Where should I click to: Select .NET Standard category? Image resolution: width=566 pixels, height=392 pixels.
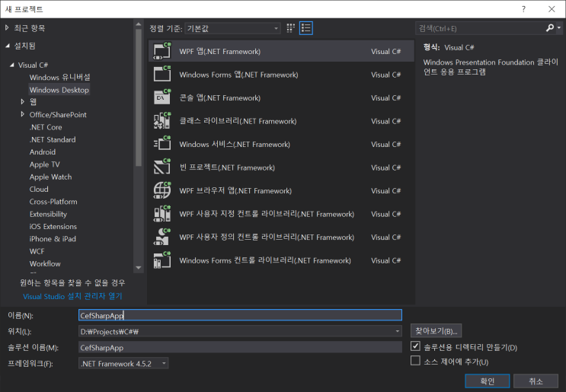(x=53, y=139)
